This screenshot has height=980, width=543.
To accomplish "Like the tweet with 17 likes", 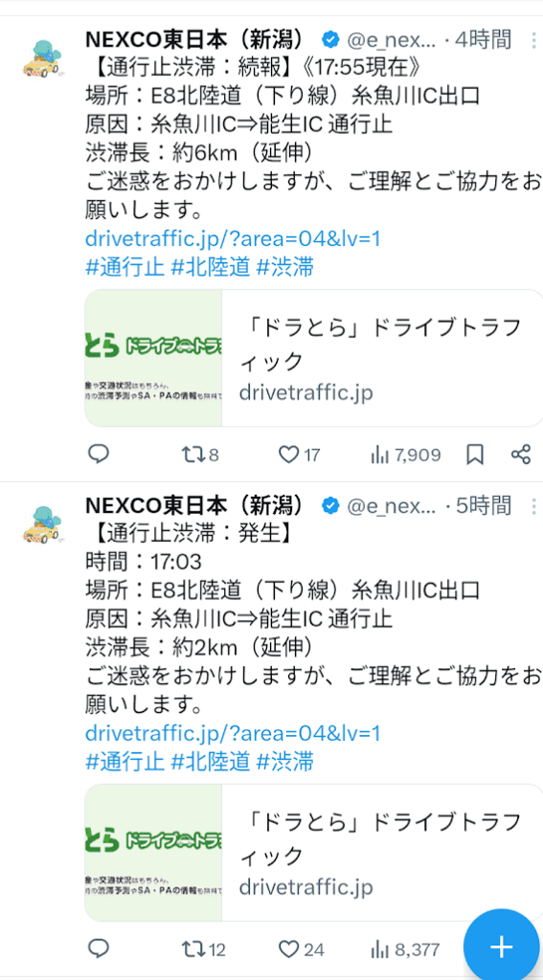I will (299, 455).
